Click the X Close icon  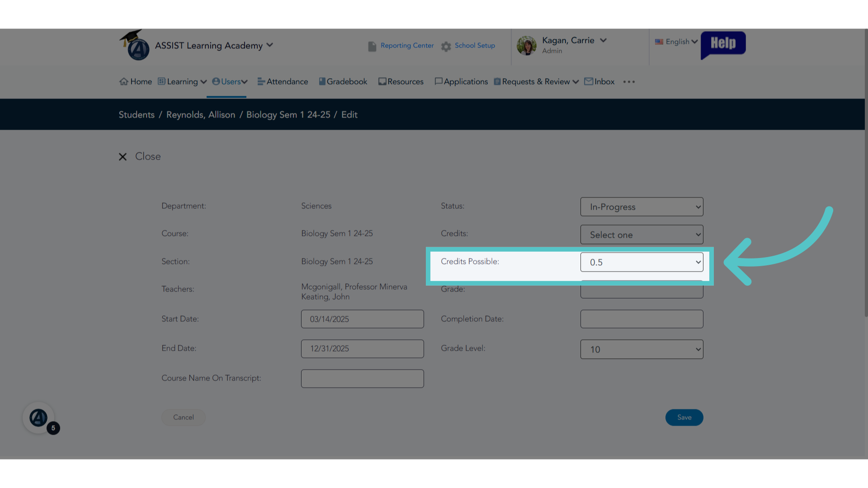coord(123,157)
